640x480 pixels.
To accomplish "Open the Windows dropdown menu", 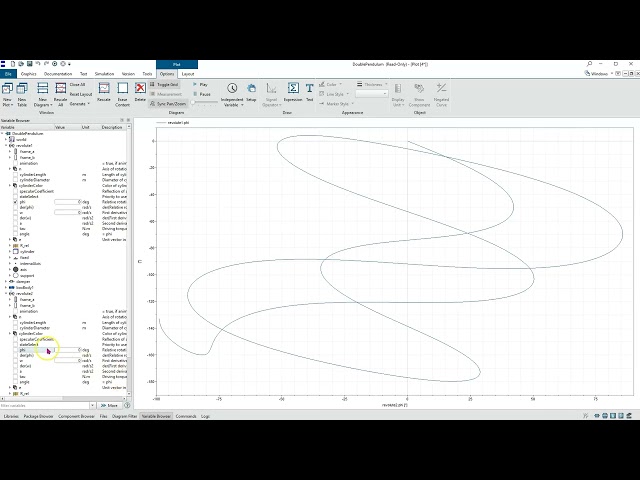I will click(x=599, y=73).
